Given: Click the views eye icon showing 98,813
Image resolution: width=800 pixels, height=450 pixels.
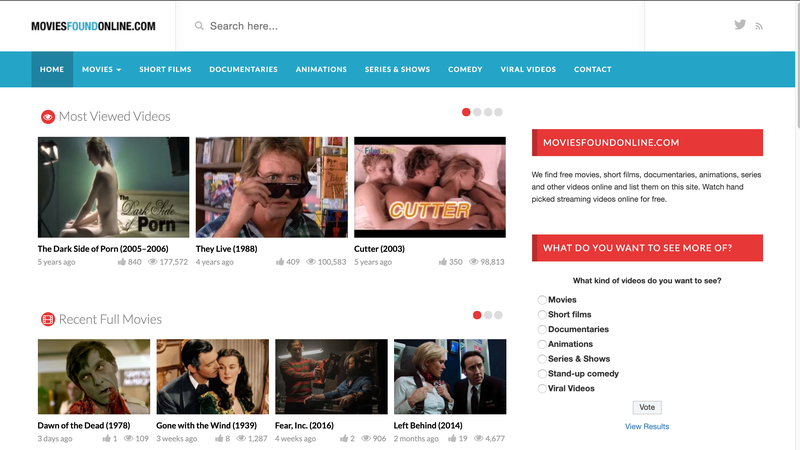Looking at the screenshot, I should 473,262.
